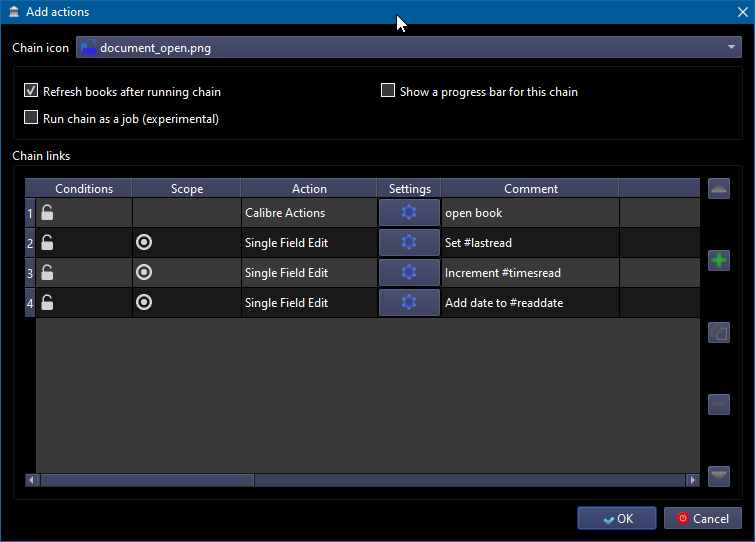Click the Action column header
The width and height of the screenshot is (755, 542).
(x=309, y=188)
